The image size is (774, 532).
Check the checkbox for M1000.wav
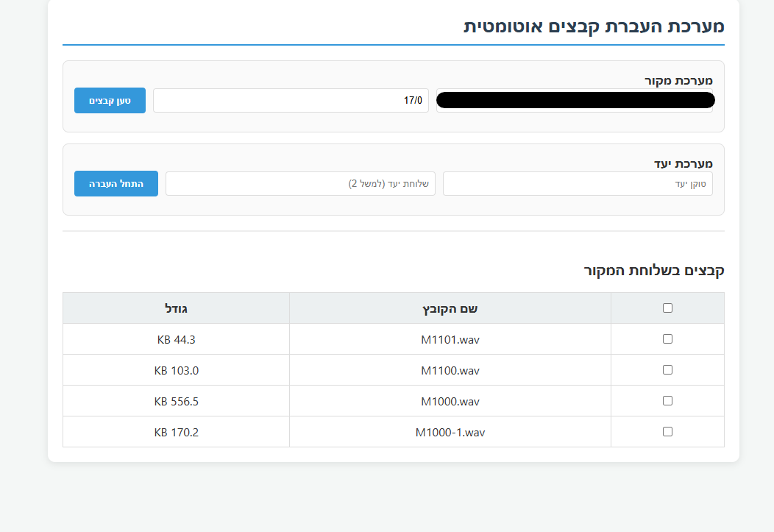(x=667, y=400)
